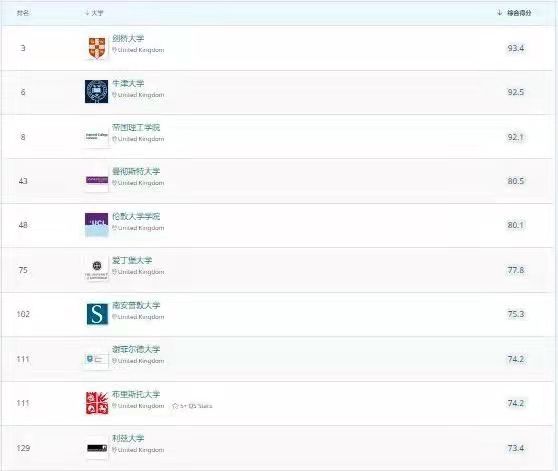Select score 73.4 in Leeds row

(x=516, y=448)
